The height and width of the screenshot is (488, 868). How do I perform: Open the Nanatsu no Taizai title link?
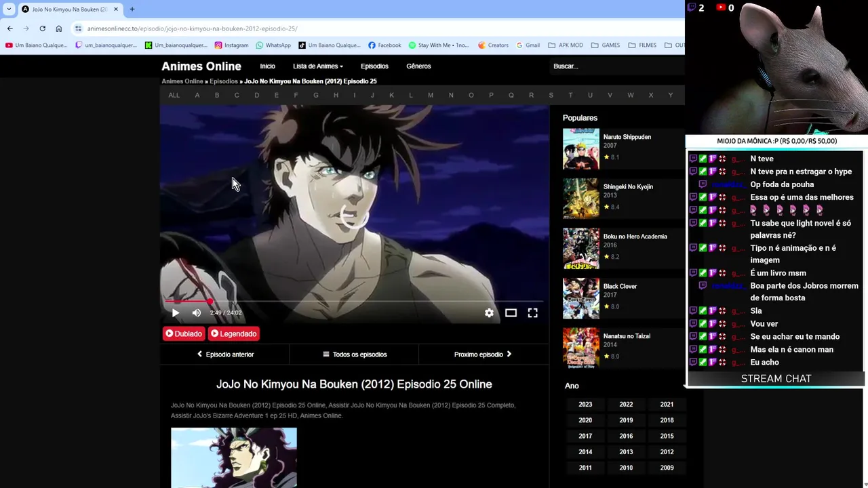click(627, 336)
